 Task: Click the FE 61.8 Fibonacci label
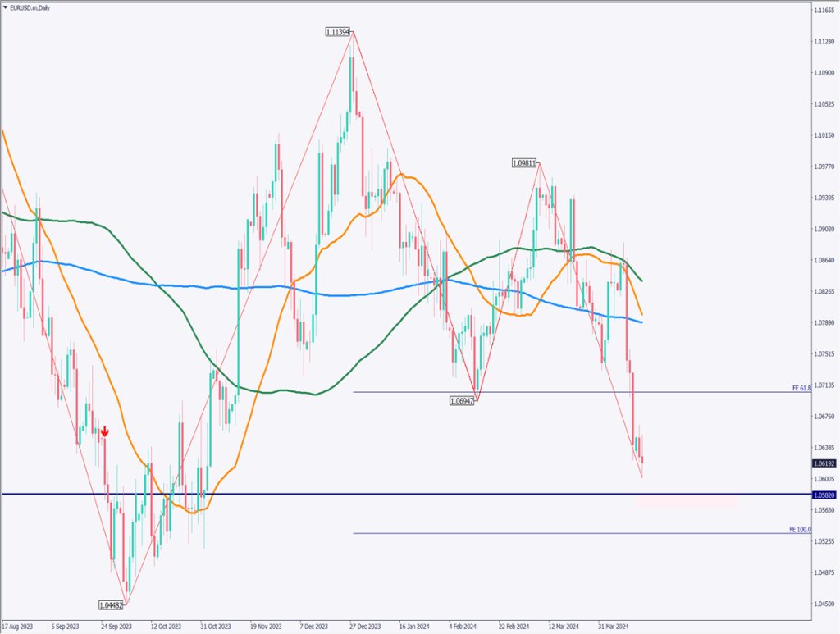pyautogui.click(x=801, y=388)
